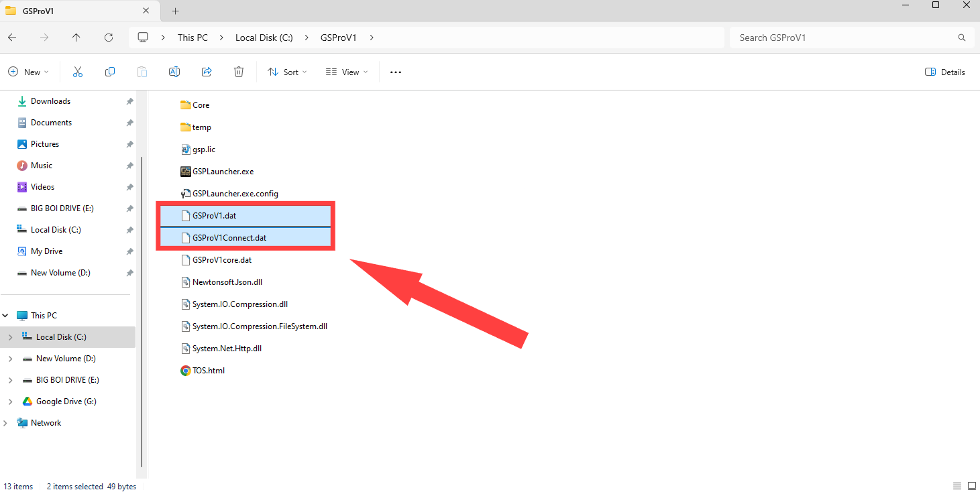Click the Search GSProV1 input field

point(845,38)
